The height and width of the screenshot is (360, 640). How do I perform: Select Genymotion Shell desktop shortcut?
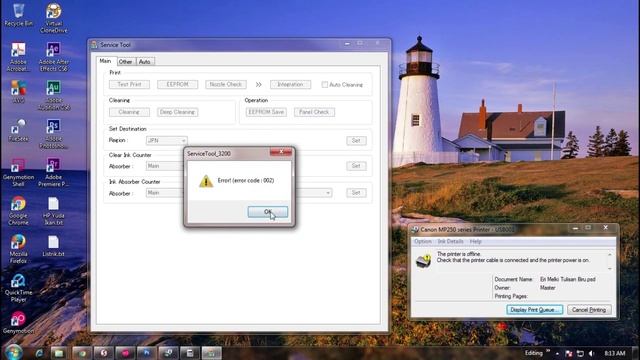click(18, 172)
